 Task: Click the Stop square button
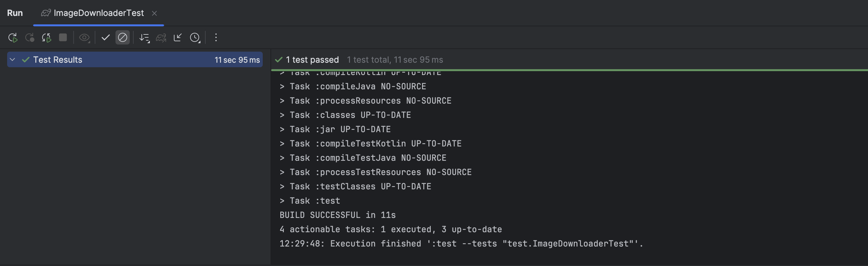tap(63, 37)
